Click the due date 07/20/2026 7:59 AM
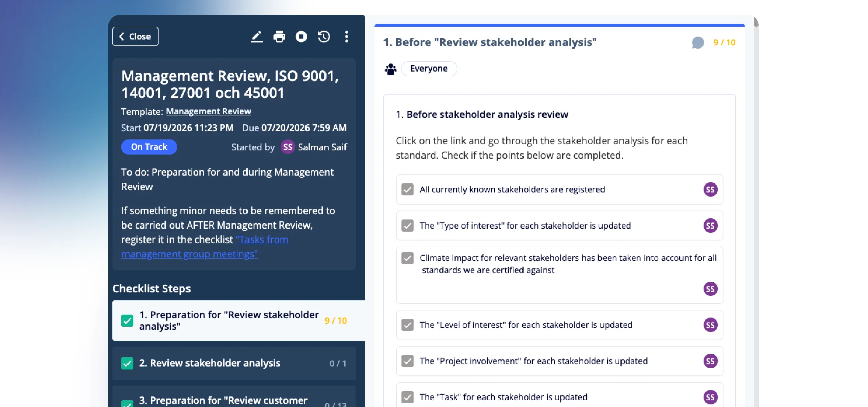This screenshot has width=868, height=407. pyautogui.click(x=304, y=128)
